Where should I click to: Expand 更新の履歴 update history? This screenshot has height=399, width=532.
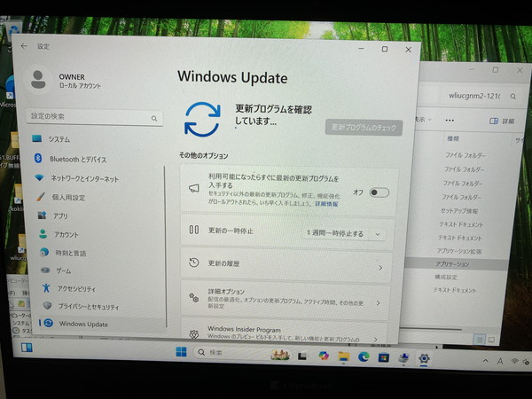point(286,264)
